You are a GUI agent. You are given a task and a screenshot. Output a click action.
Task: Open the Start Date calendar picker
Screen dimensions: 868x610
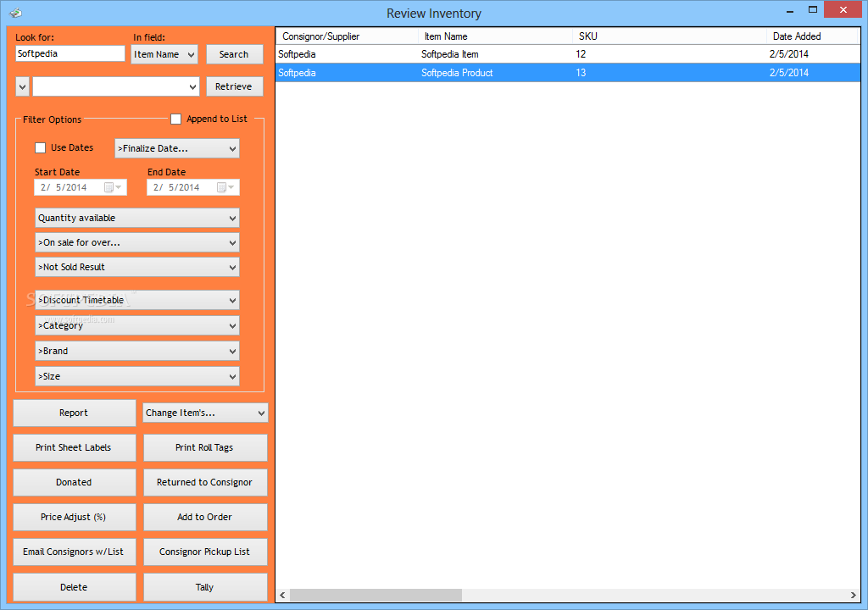[x=113, y=187]
